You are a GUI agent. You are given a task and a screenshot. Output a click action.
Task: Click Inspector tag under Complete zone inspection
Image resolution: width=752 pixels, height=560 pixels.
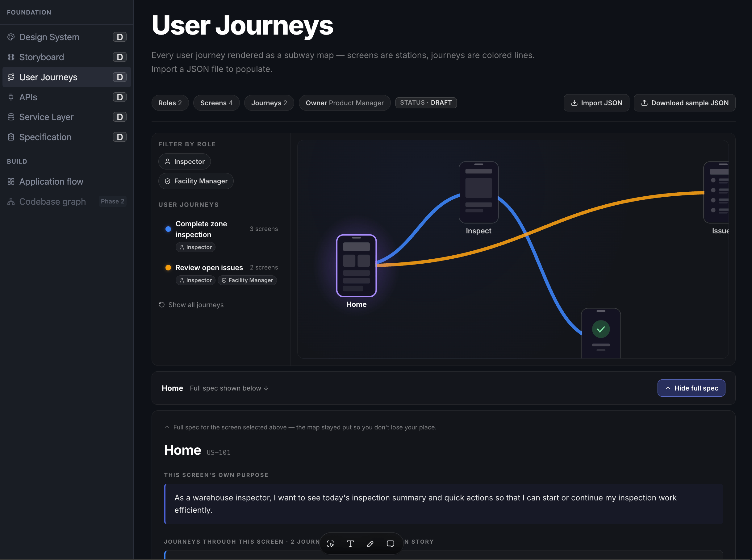195,247
